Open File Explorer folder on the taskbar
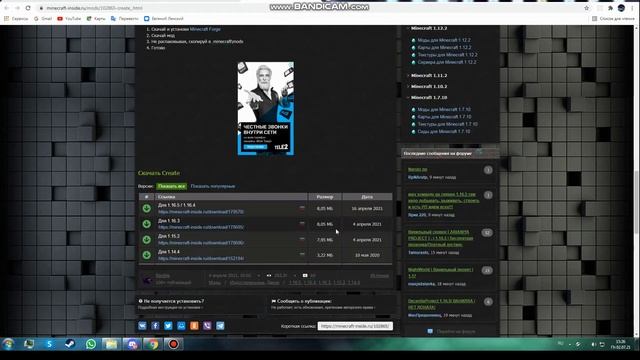640x360 pixels. tap(111, 344)
